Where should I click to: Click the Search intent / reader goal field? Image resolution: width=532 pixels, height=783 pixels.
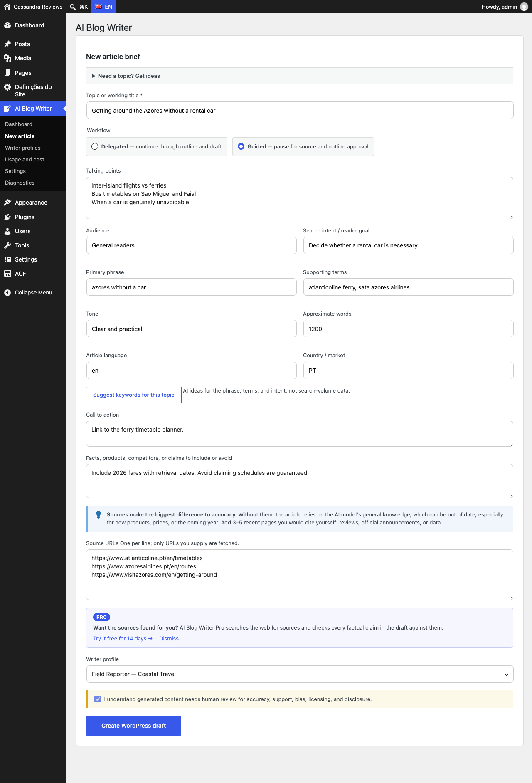[x=408, y=245]
